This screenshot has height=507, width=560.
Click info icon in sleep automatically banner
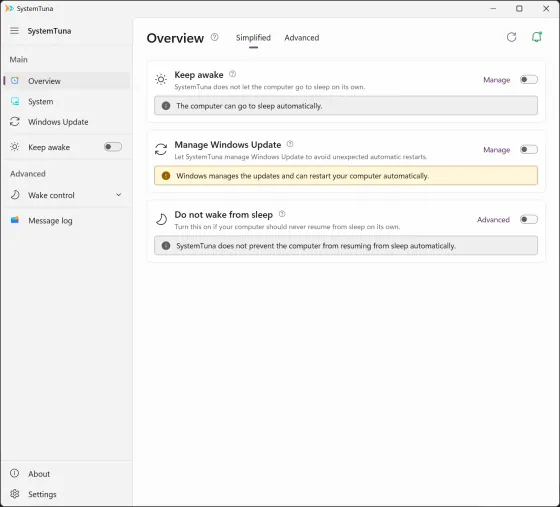pyautogui.click(x=166, y=106)
